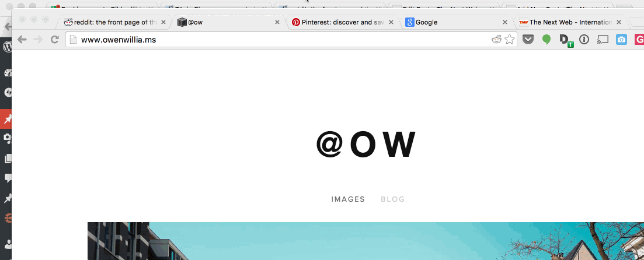Reload the owenwillia.ms page
This screenshot has width=644, height=260.
[x=55, y=40]
